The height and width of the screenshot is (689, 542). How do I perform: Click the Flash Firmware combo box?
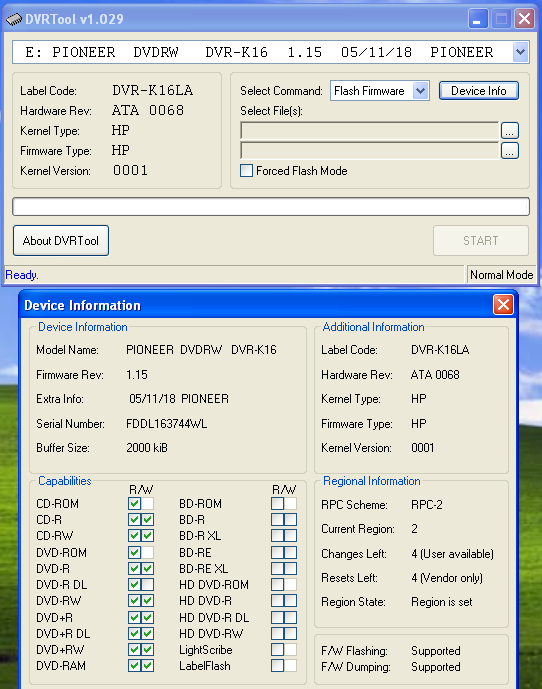tap(380, 91)
